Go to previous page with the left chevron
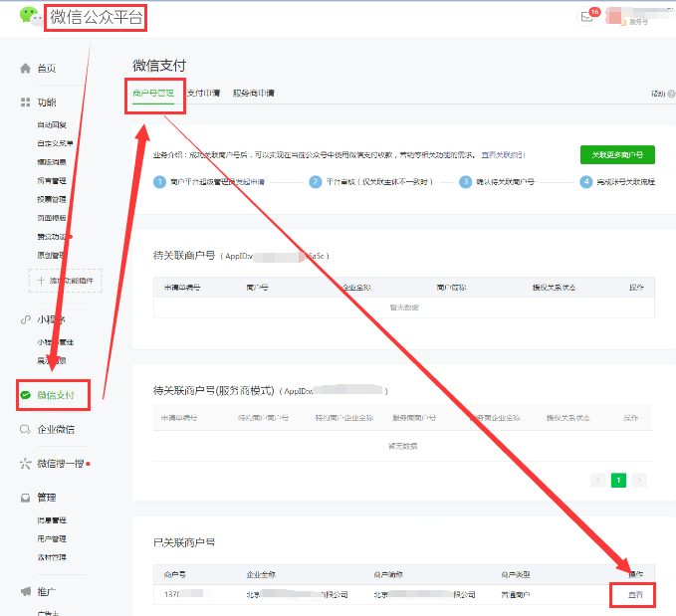 coord(598,480)
